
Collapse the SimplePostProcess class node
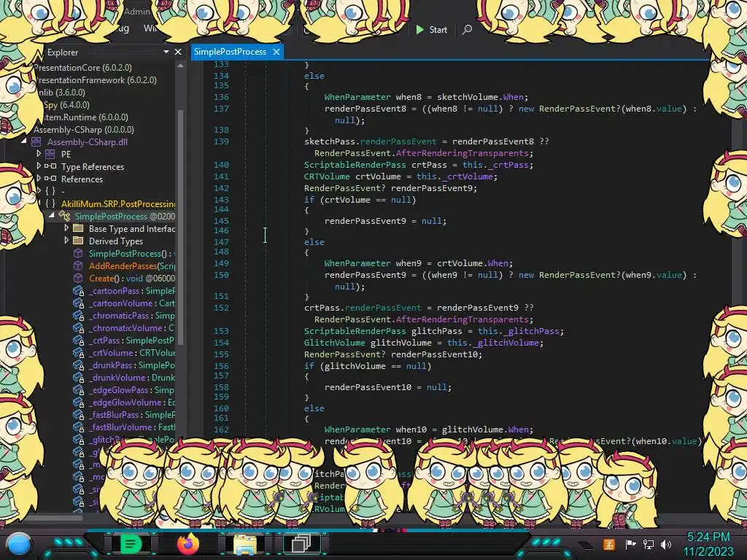point(52,216)
